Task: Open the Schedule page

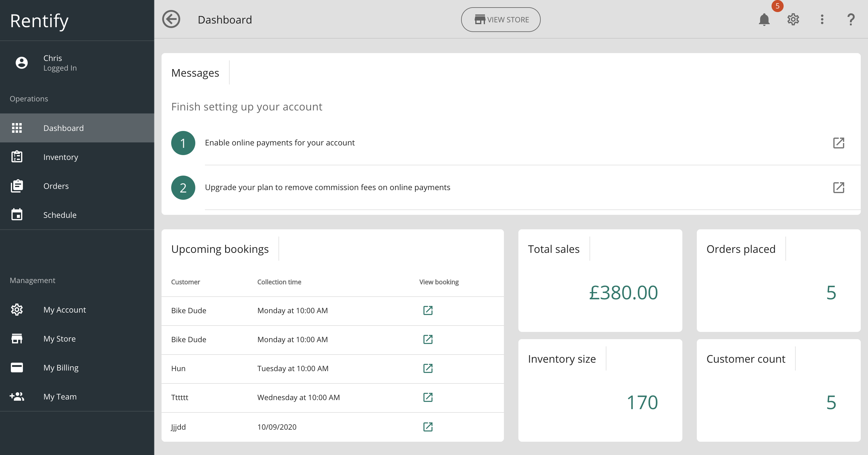Action: point(60,215)
